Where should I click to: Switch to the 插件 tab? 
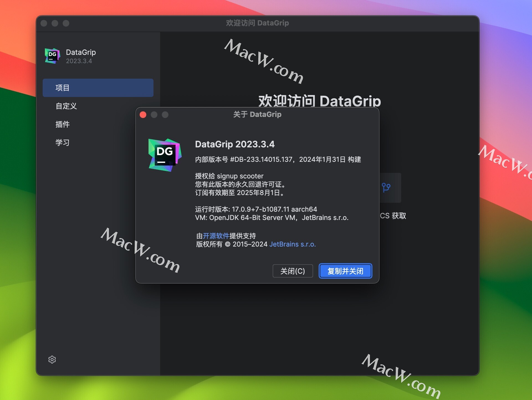(x=62, y=124)
